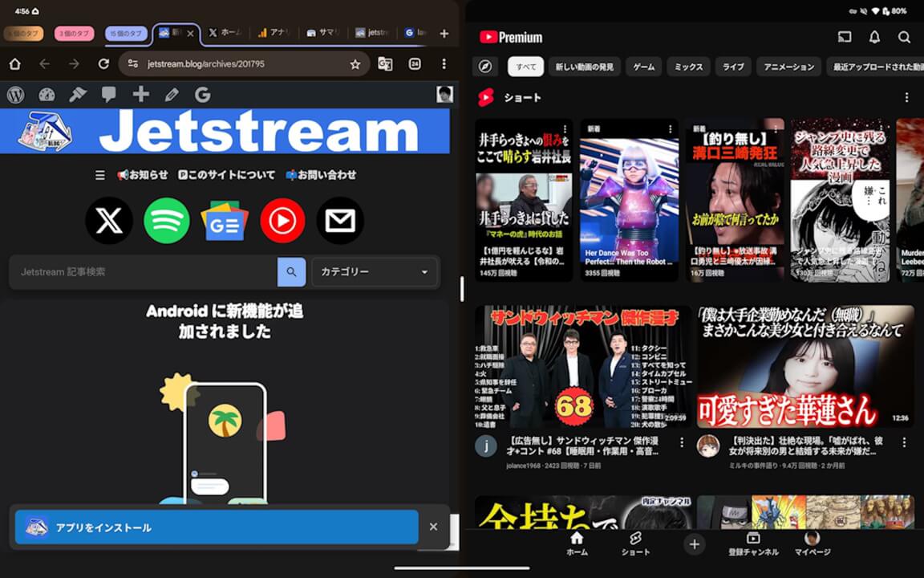The height and width of the screenshot is (578, 924).
Task: Click the edit post pencil icon
Action: click(x=172, y=95)
